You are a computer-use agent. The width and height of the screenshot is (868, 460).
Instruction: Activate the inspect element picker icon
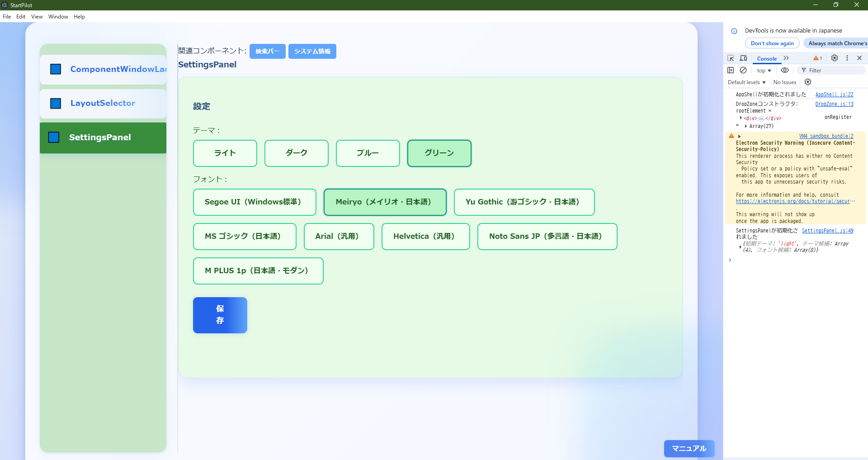pos(731,58)
